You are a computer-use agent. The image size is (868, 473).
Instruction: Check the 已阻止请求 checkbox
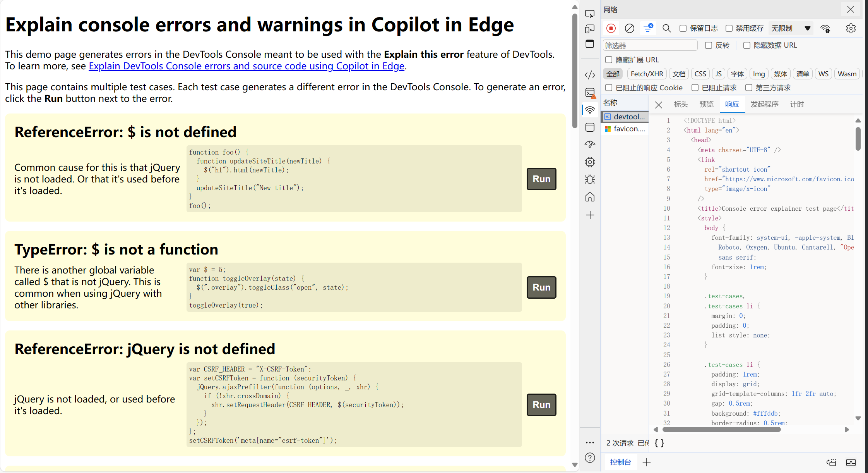(695, 88)
